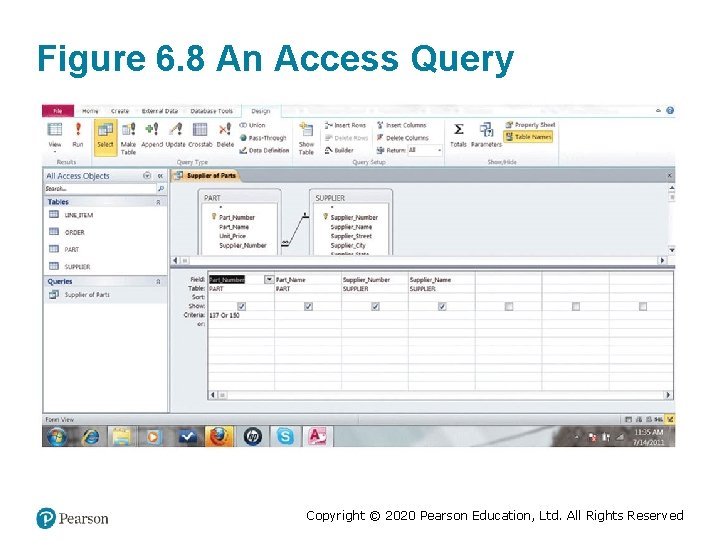
Task: Choose the Make Table query type
Action: click(128, 139)
